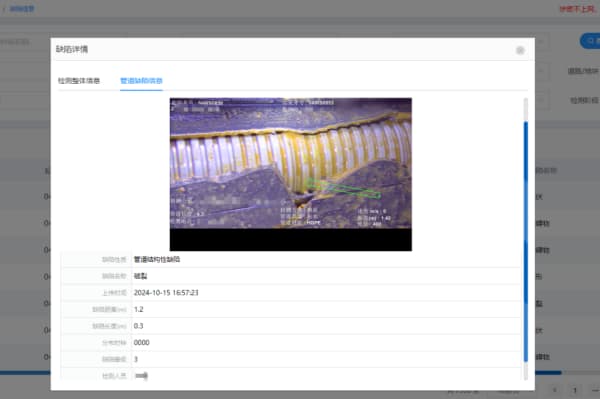The width and height of the screenshot is (600, 399).
Task: Click the previous page arrow in pagination
Action: pyautogui.click(x=555, y=390)
